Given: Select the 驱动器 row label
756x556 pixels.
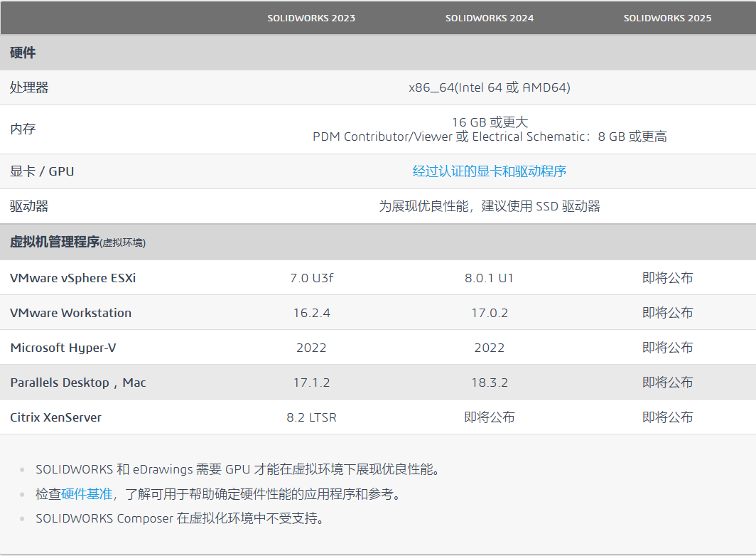Looking at the screenshot, I should (x=29, y=206).
